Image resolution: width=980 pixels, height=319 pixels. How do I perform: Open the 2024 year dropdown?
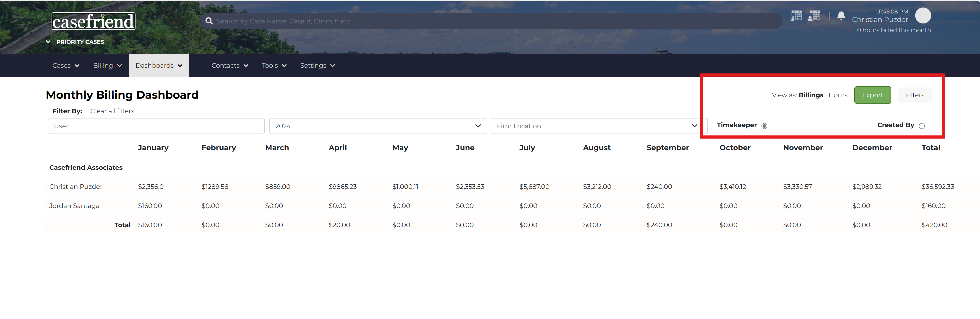[x=377, y=126]
